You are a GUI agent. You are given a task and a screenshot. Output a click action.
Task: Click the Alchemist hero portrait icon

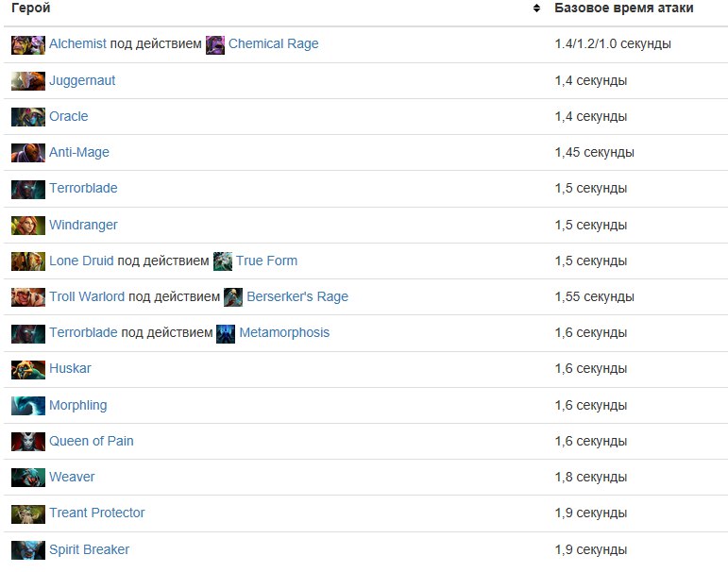(x=27, y=44)
